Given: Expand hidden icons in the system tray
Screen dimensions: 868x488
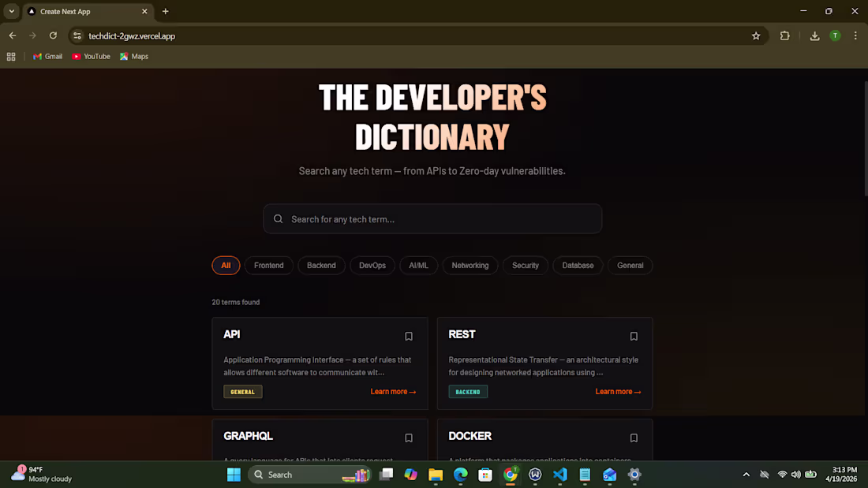Looking at the screenshot, I should 746,475.
